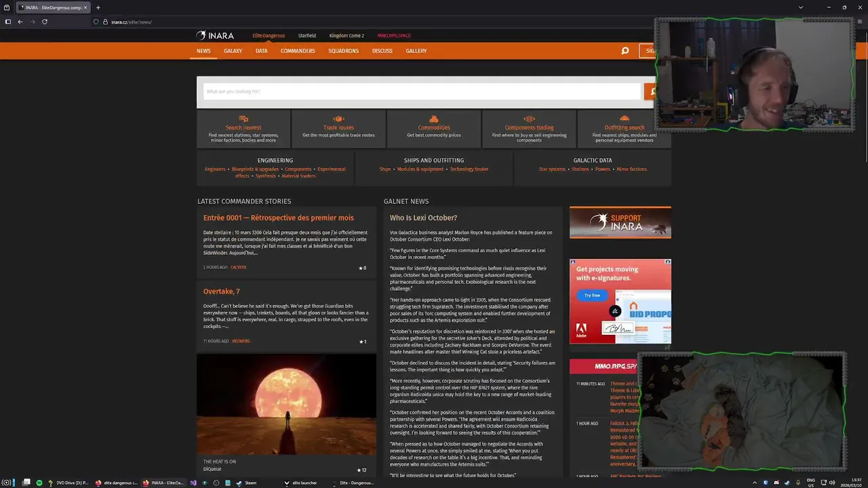This screenshot has width=868, height=488.
Task: Reload the page with the browser refresh icon
Action: click(x=45, y=22)
